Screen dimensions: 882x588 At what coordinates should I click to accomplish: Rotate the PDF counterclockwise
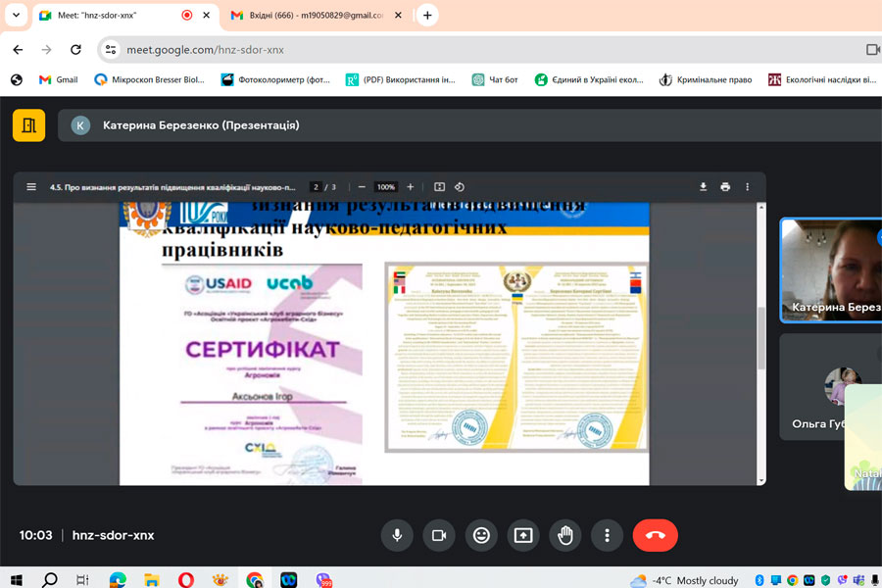tap(460, 187)
